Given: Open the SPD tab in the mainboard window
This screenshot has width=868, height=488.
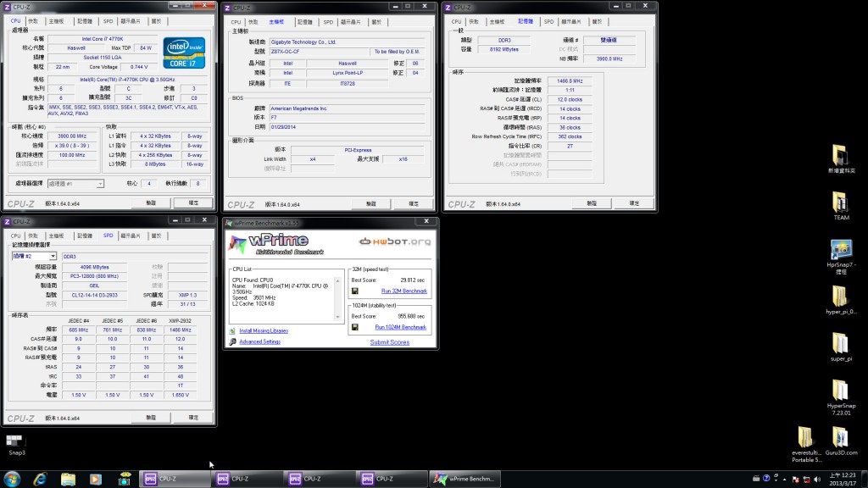Looking at the screenshot, I should 328,22.
